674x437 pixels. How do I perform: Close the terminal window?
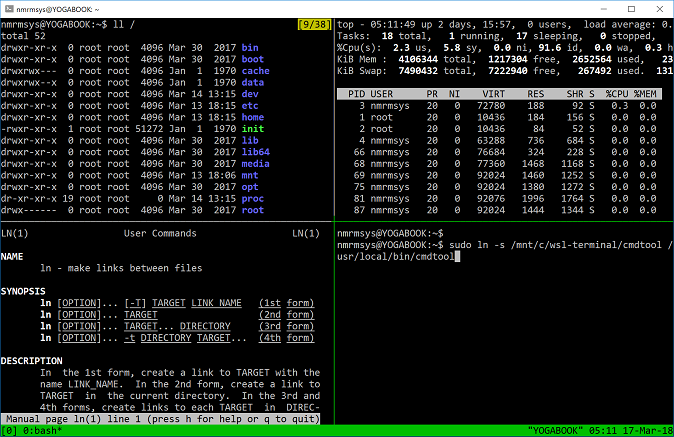click(x=659, y=9)
